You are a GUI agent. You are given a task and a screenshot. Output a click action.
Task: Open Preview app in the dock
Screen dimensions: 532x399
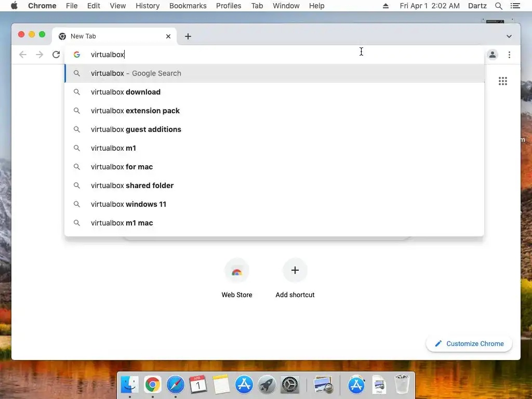pos(323,384)
